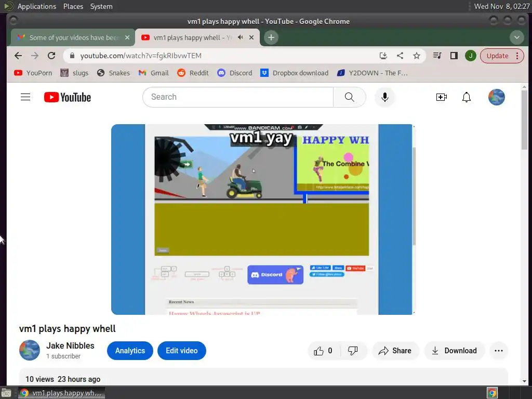Click the video title vm1 plays happy whell
Viewport: 532px width, 399px height.
pyautogui.click(x=67, y=329)
